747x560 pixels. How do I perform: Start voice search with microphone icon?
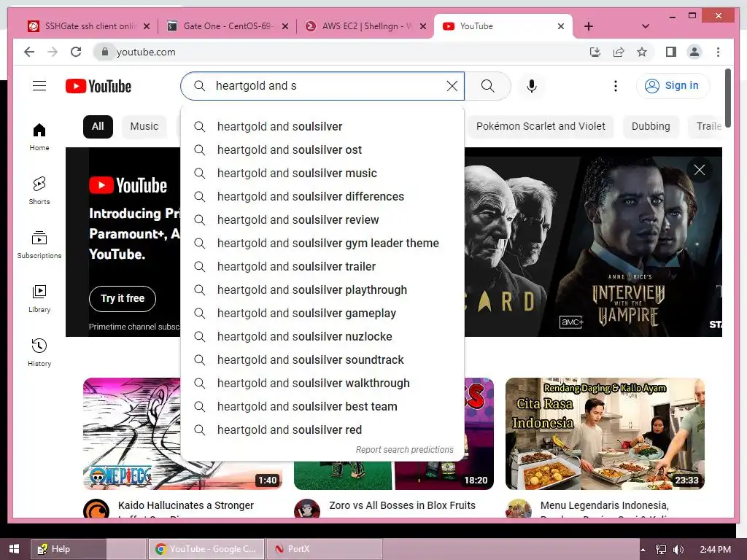click(532, 86)
